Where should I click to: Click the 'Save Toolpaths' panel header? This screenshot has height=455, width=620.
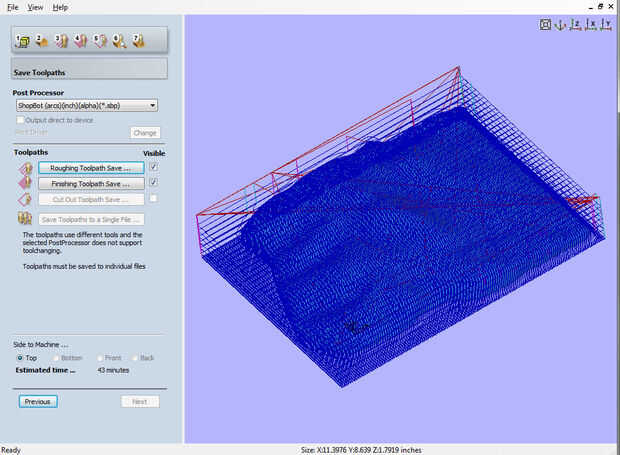pos(89,69)
